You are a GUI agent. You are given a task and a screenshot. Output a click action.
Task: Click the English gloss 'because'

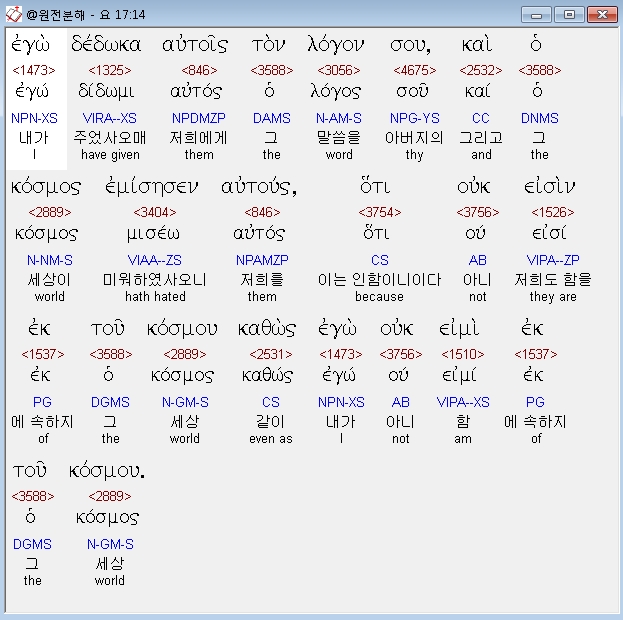[x=379, y=296]
